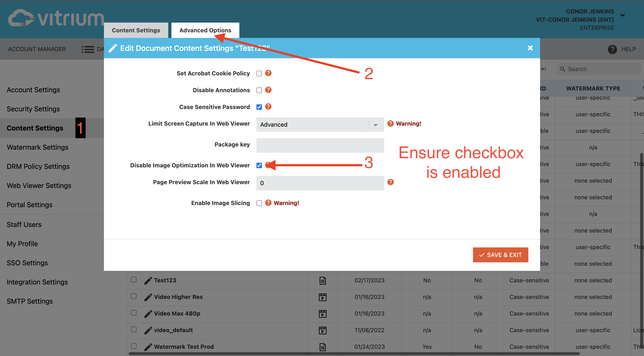Click the Save & Exit button
The height and width of the screenshot is (356, 644).
point(500,255)
